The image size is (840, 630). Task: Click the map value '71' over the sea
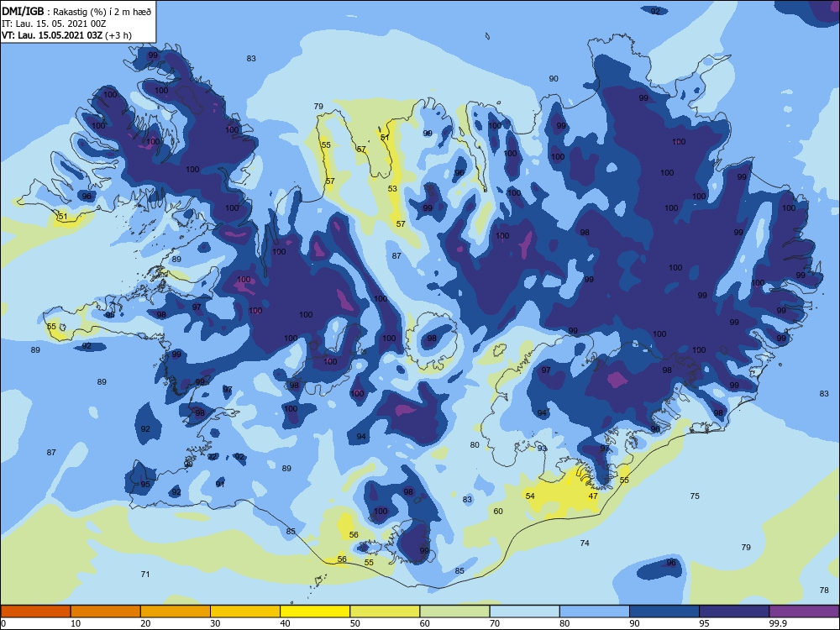[x=145, y=575]
